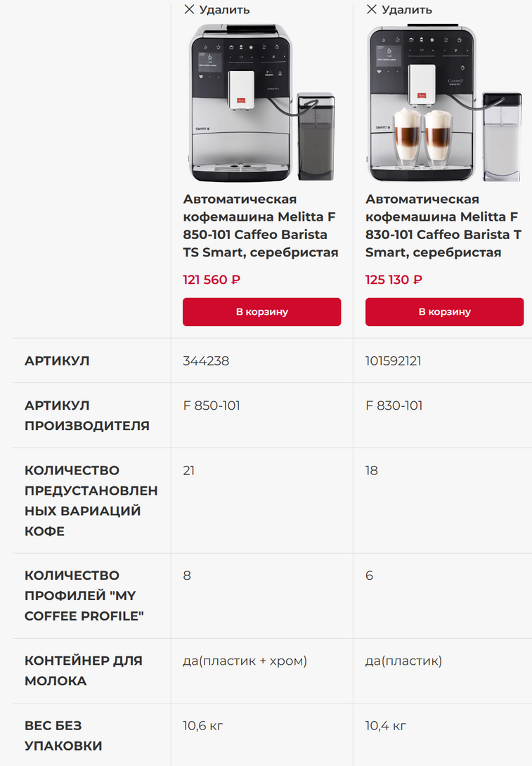Click the article number 344238
Viewport: 532px width, 766px height.
(x=206, y=361)
